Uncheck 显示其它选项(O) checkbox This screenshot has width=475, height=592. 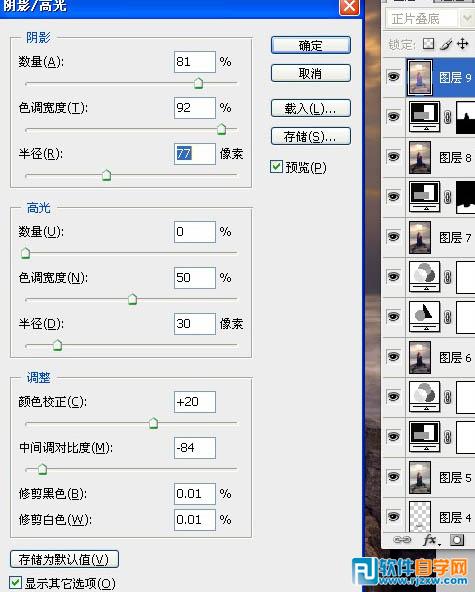tap(15, 583)
